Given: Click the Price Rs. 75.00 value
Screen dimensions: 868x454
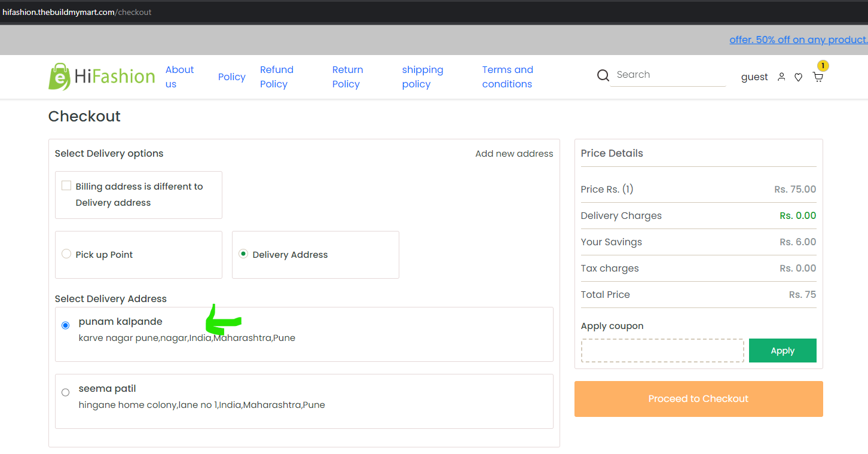Looking at the screenshot, I should [x=795, y=190].
